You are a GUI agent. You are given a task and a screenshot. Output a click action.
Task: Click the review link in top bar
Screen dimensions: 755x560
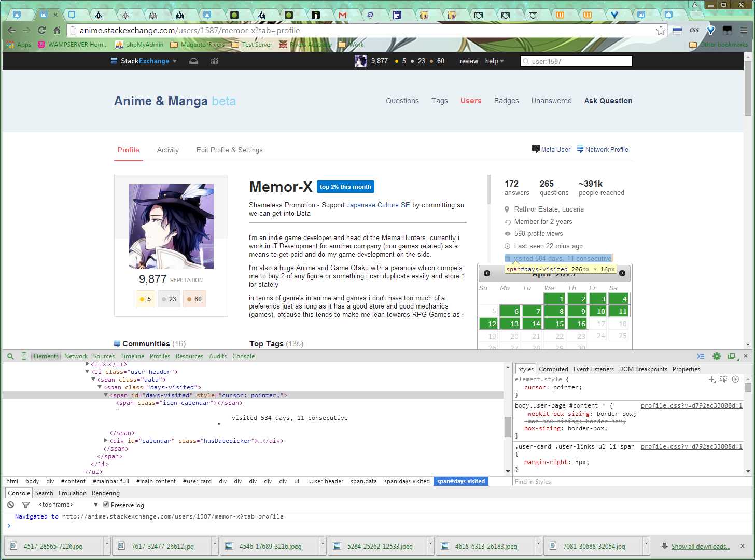click(x=469, y=61)
